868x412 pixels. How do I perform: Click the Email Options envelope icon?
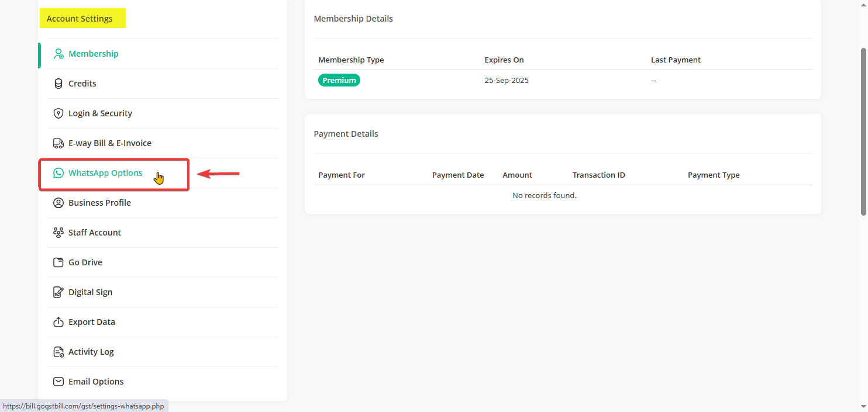point(58,382)
